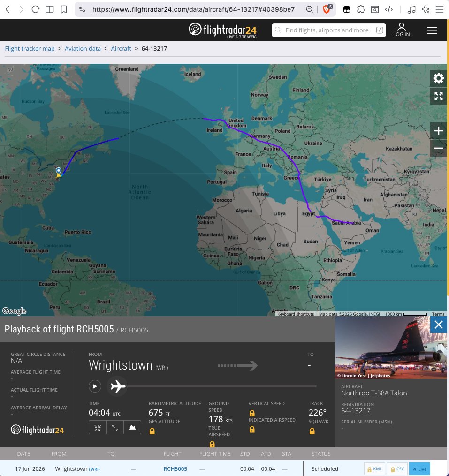Zoom out the map with minus button
The height and width of the screenshot is (476, 449).
click(438, 148)
